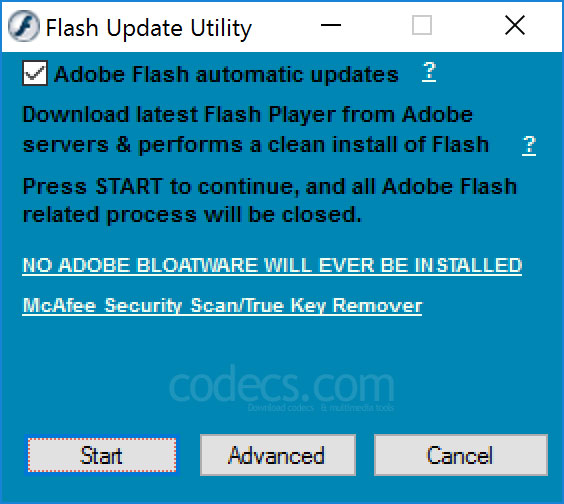This screenshot has width=564, height=504.
Task: Open help for Adobe Flash automatic updates
Action: pyautogui.click(x=429, y=72)
